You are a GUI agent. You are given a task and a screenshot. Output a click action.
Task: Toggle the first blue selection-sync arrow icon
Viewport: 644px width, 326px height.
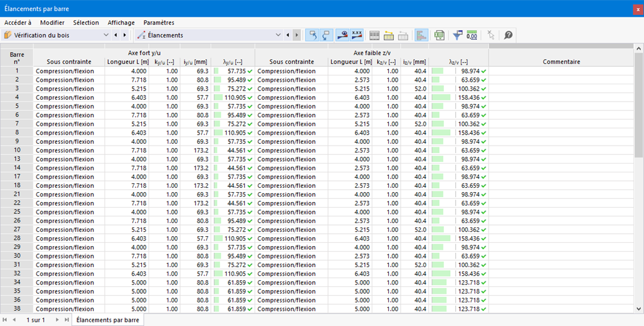(x=313, y=35)
